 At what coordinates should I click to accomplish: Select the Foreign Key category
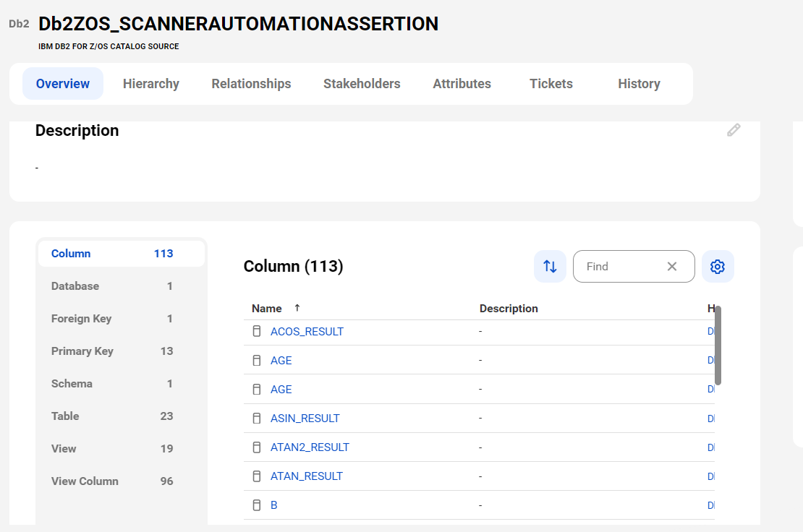click(122, 319)
